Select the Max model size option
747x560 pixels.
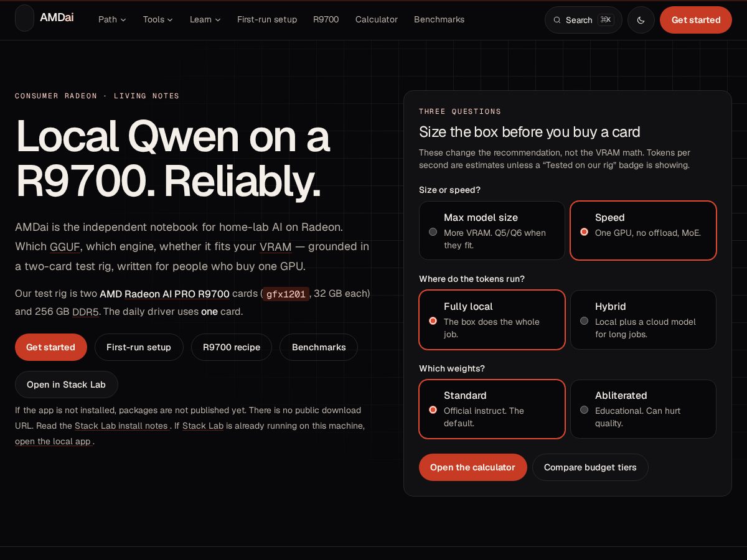click(492, 230)
